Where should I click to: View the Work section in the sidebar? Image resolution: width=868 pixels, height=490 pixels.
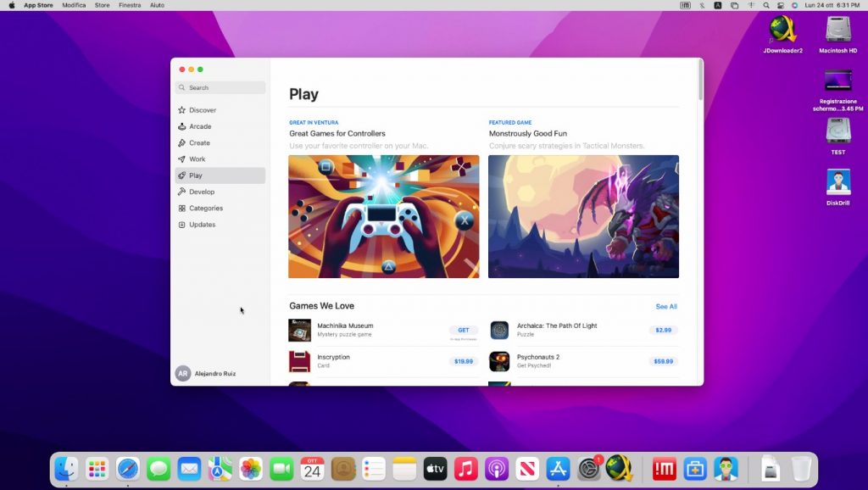pos(195,159)
